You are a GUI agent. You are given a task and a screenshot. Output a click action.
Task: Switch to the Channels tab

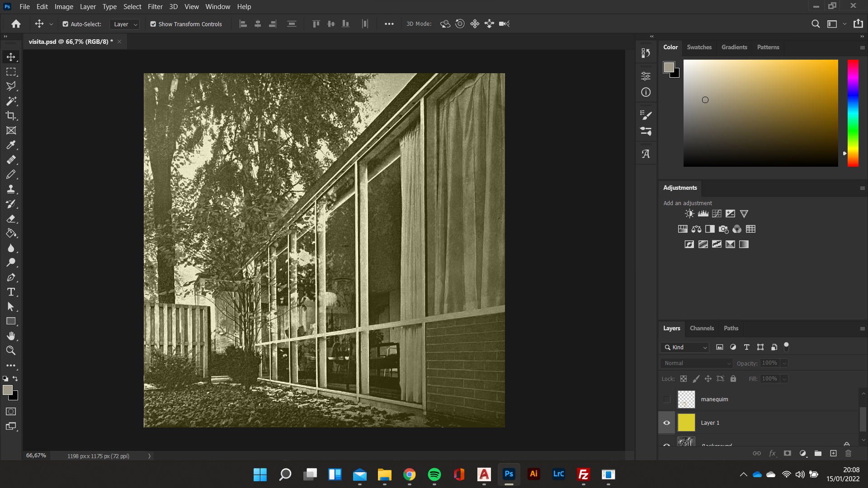(702, 328)
